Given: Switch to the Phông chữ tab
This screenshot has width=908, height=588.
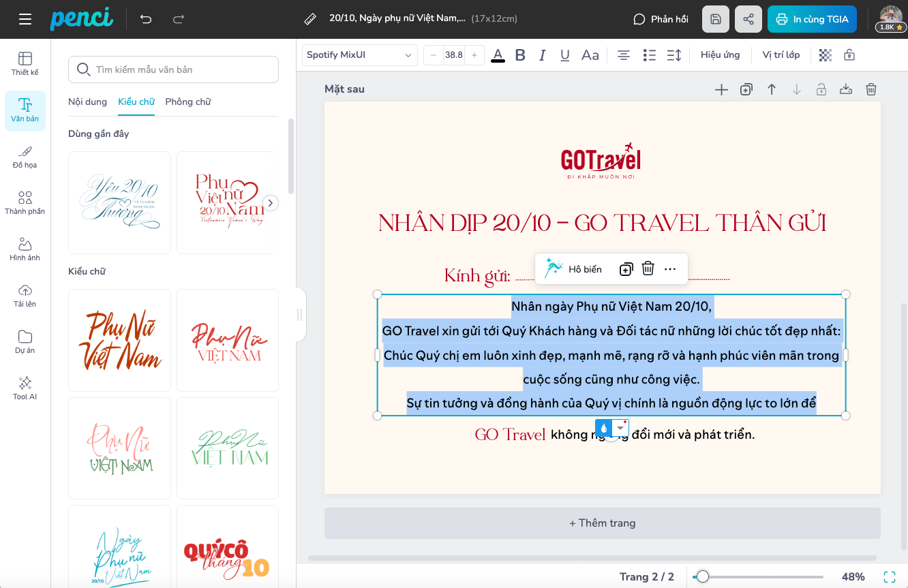Looking at the screenshot, I should pos(187,102).
